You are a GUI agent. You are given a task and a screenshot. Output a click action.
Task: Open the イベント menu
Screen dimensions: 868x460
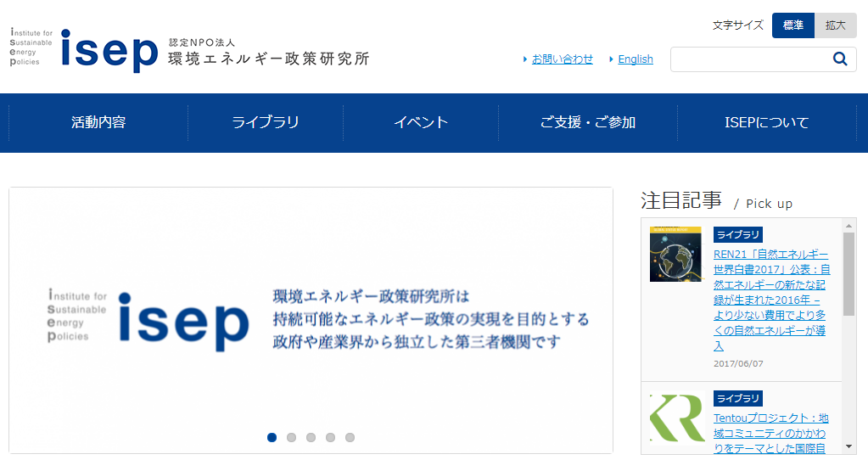pyautogui.click(x=421, y=122)
